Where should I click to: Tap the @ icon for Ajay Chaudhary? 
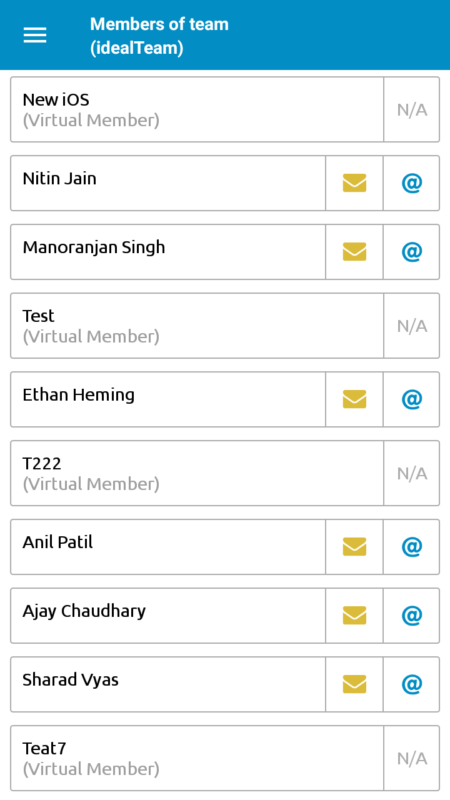click(x=411, y=616)
